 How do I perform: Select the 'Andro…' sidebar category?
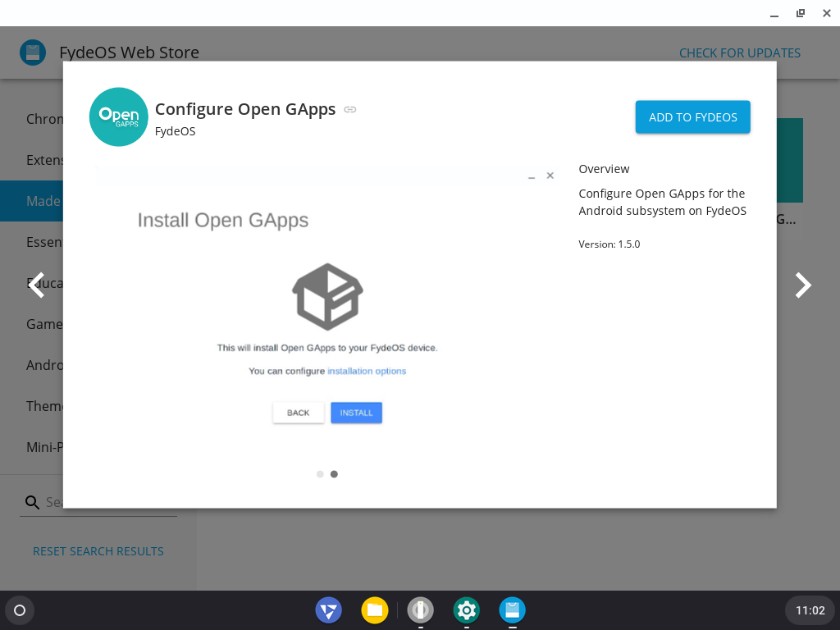tap(32, 365)
